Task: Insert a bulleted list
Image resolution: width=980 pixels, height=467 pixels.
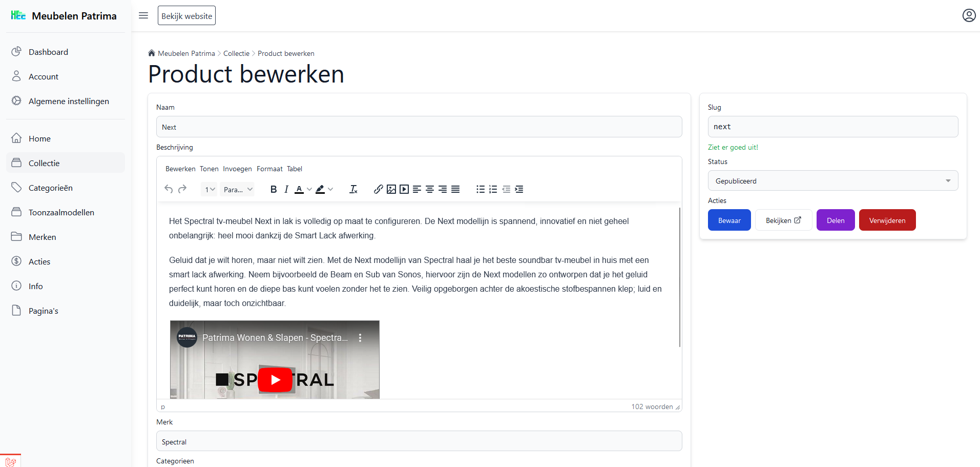Action: [x=480, y=190]
